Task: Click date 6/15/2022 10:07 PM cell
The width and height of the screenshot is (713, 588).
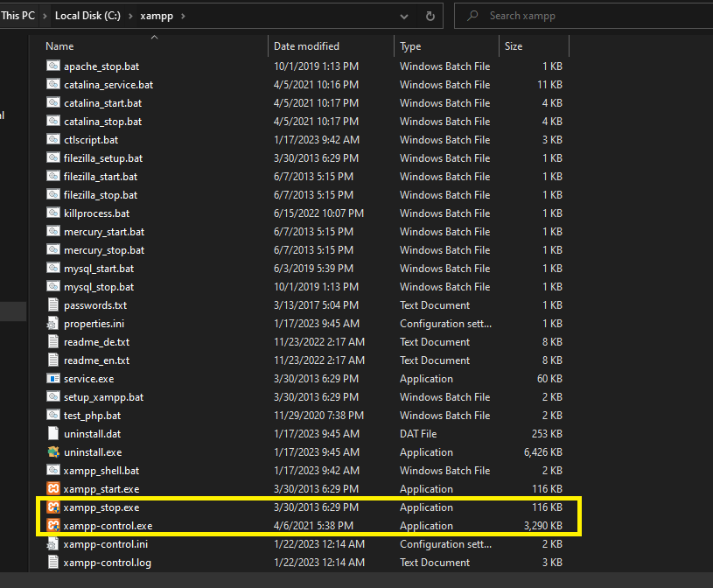Action: [x=318, y=213]
